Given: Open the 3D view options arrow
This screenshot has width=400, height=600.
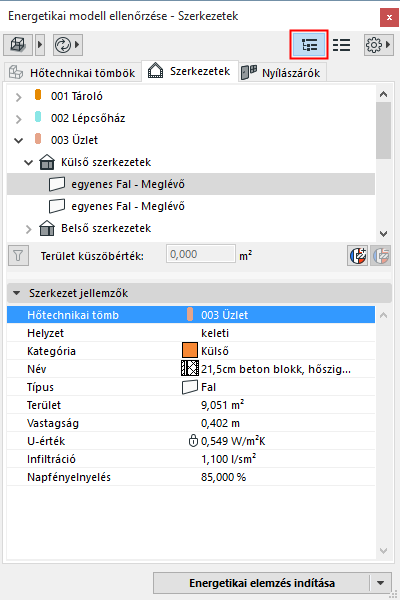Looking at the screenshot, I should tap(40, 45).
